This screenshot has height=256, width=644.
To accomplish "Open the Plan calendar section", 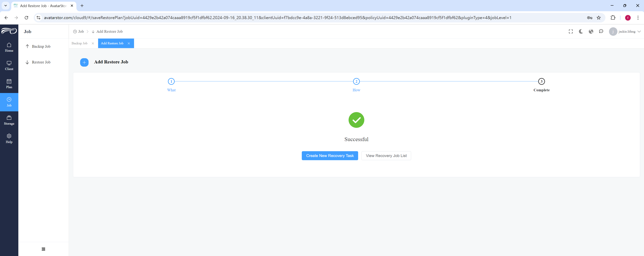I will point(9,84).
